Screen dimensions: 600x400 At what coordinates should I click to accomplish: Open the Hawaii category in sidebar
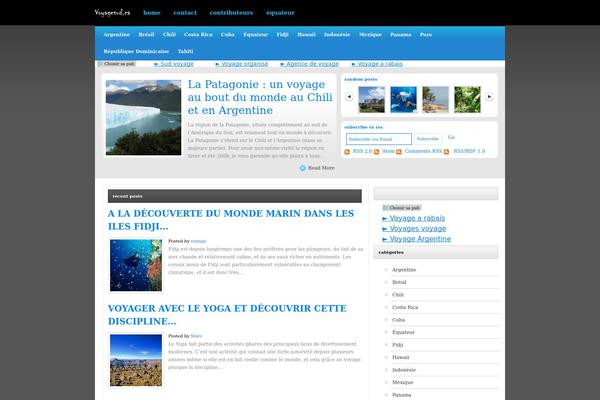coord(401,358)
